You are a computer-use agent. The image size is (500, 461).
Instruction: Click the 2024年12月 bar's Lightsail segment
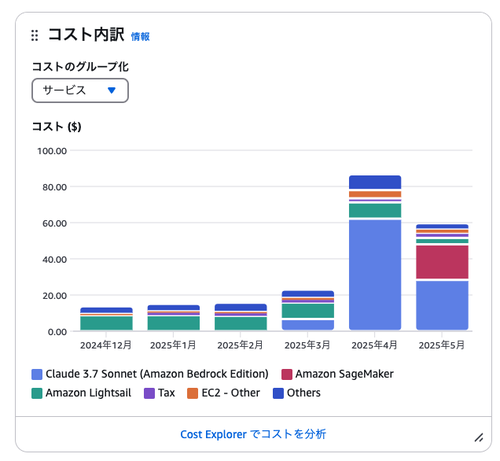106,323
